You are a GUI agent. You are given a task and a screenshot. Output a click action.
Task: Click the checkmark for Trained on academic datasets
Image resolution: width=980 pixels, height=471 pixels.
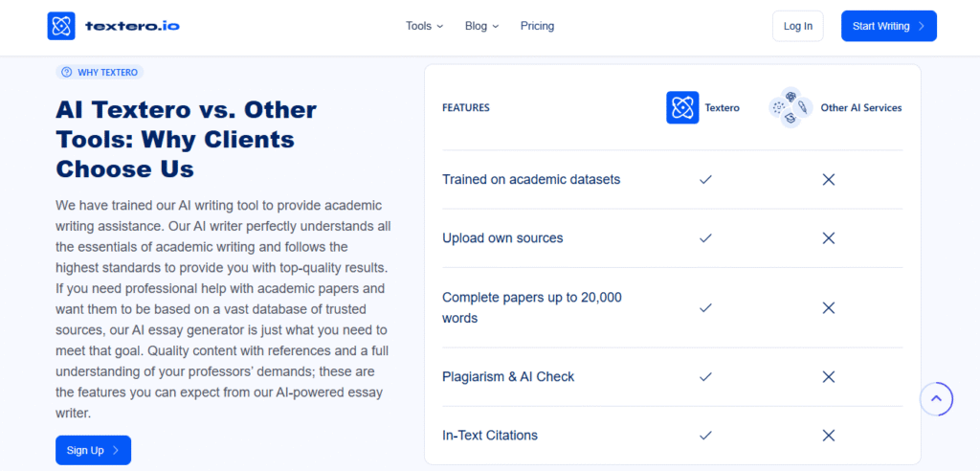coord(705,179)
